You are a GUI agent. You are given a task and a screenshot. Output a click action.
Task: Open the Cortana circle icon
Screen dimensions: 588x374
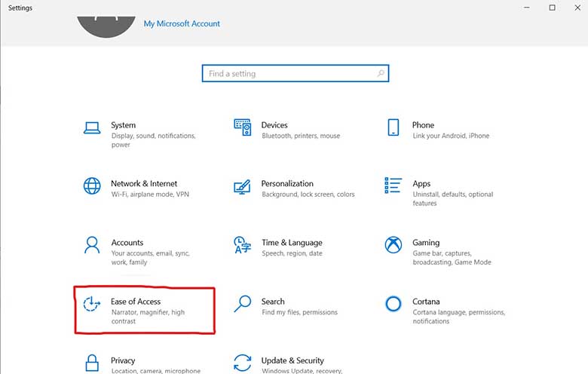coord(394,303)
